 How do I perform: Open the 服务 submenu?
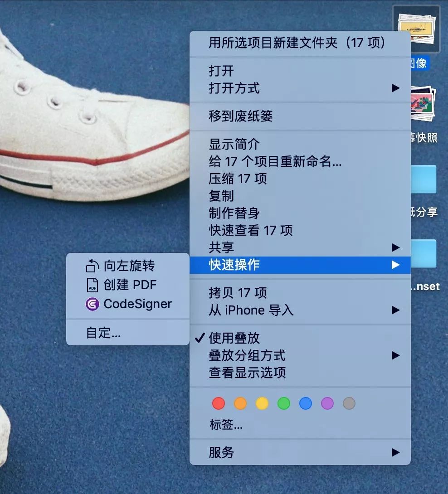click(x=395, y=452)
